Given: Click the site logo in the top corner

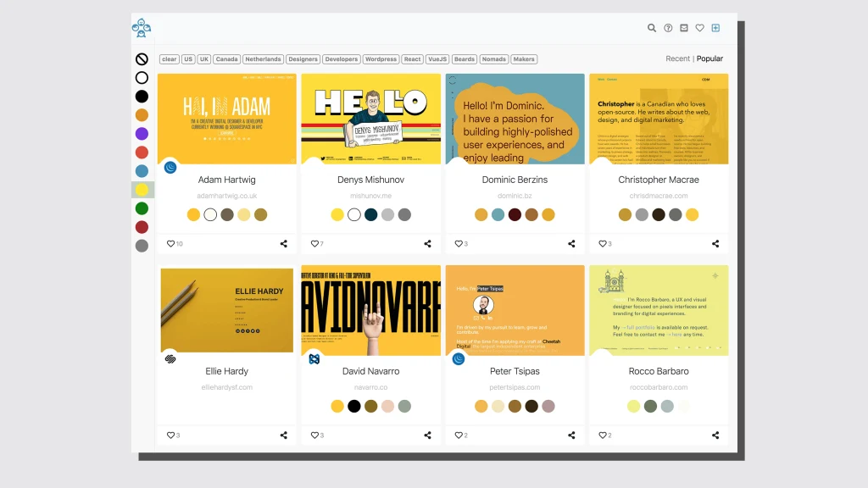Looking at the screenshot, I should (141, 28).
